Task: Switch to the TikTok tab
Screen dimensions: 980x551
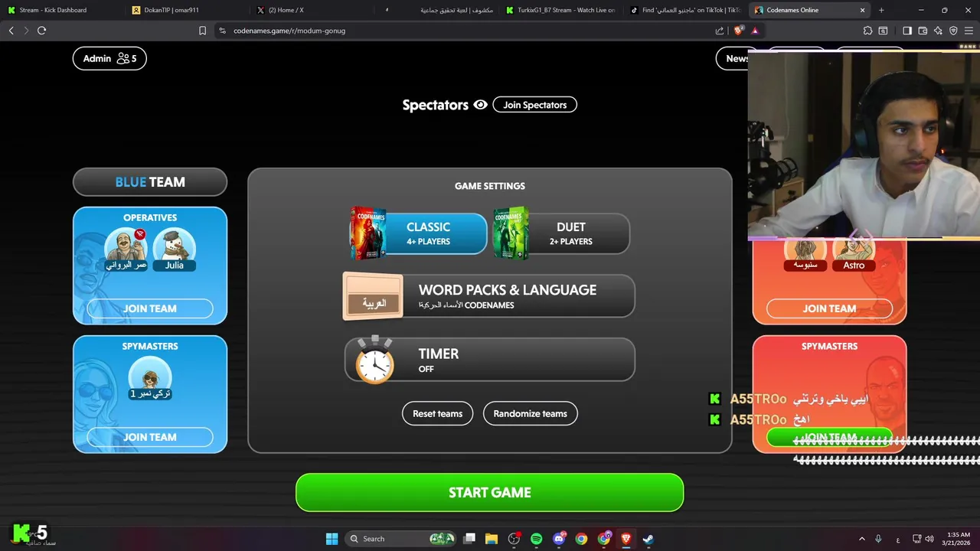Action: (685, 10)
